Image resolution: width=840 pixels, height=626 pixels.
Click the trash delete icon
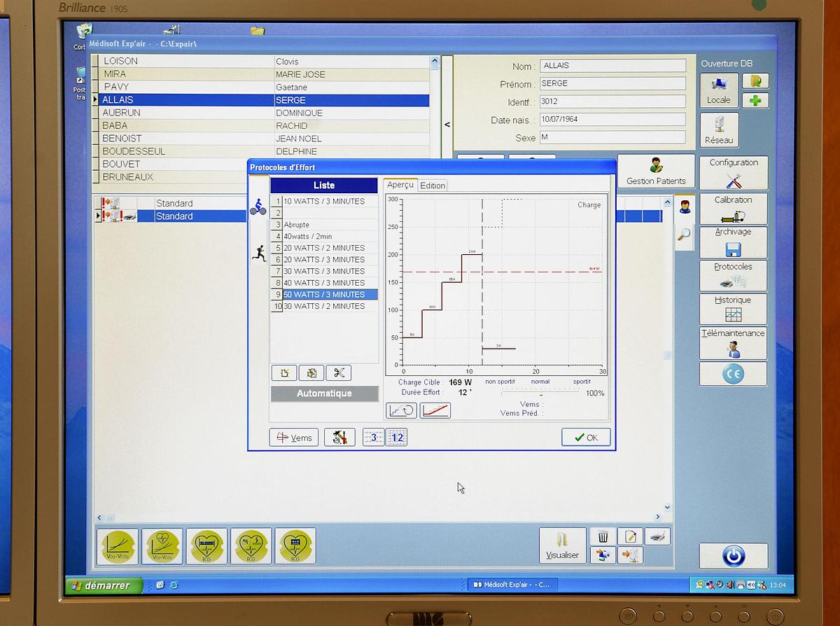(603, 536)
